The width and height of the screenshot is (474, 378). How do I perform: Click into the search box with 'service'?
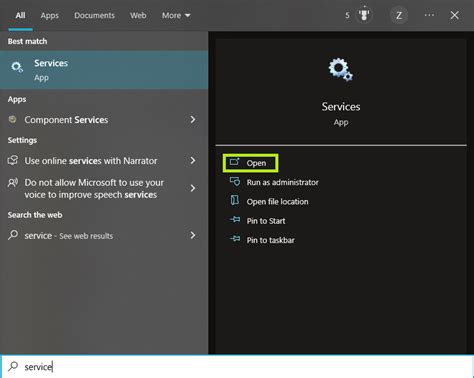pos(237,366)
